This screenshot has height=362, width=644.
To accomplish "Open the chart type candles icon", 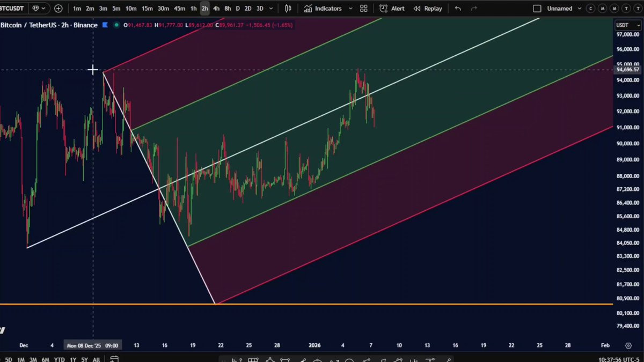I will pos(288,9).
